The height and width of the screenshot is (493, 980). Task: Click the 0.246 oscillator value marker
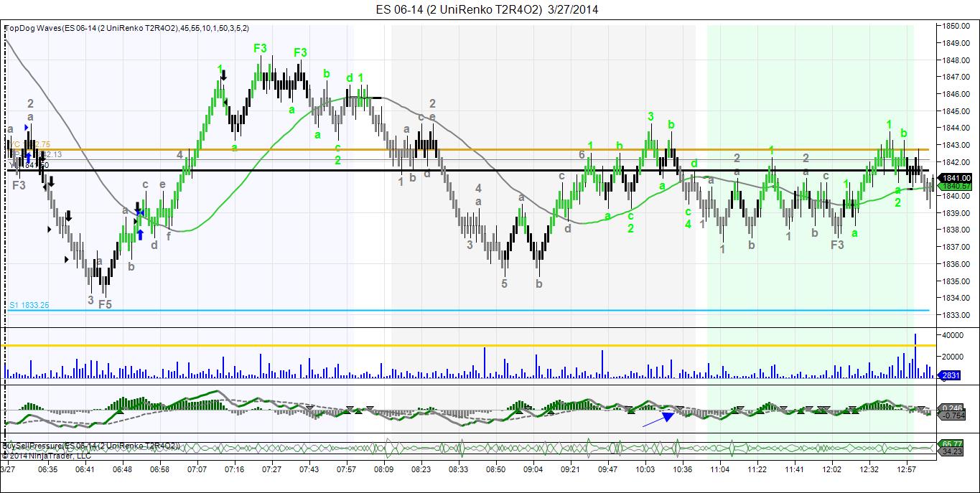click(x=953, y=407)
